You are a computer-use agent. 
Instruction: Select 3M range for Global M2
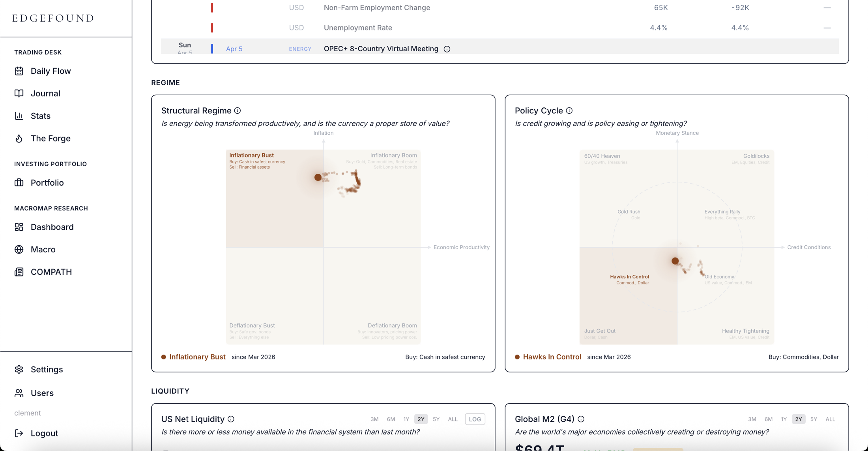point(752,419)
